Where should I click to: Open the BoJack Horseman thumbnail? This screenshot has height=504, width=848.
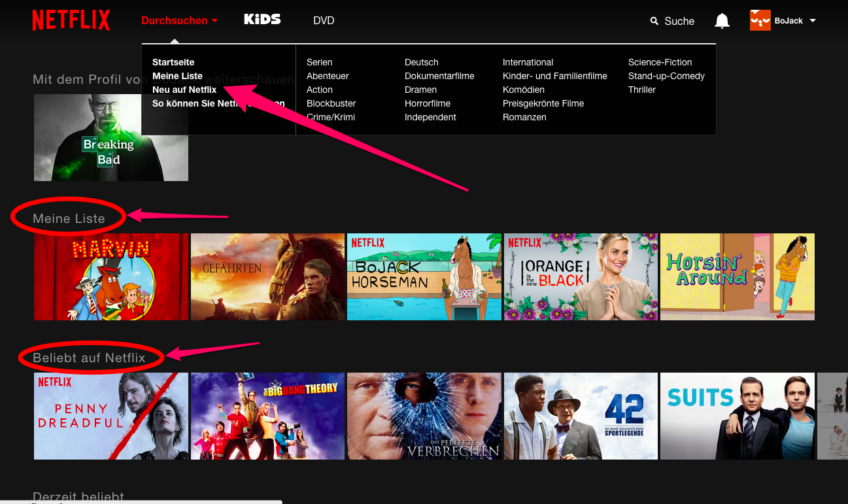coord(424,277)
